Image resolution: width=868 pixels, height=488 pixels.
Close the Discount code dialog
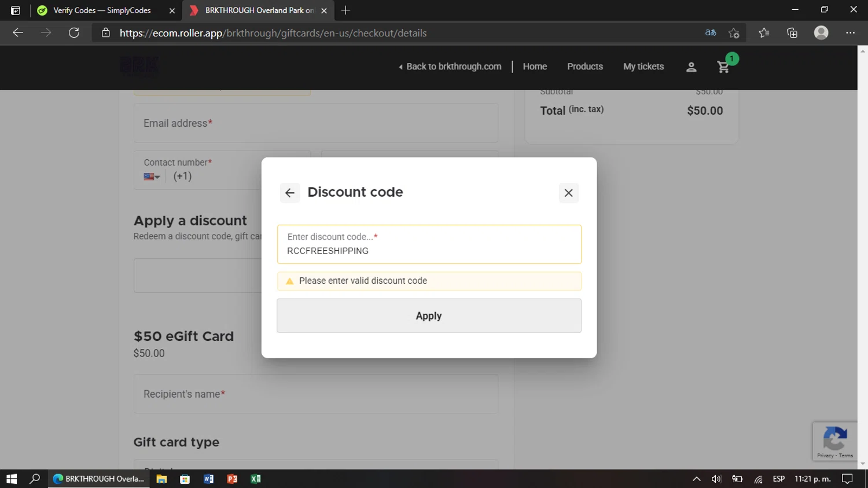[569, 193]
